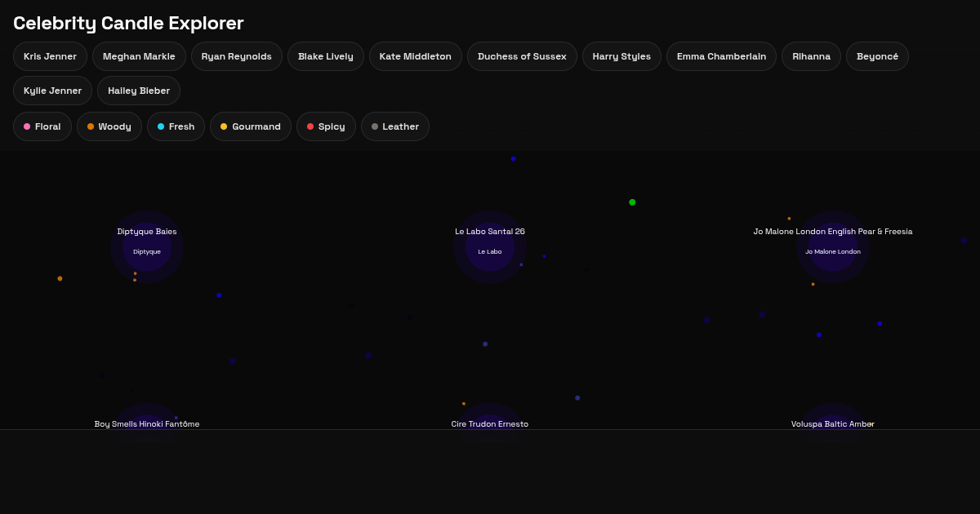This screenshot has height=514, width=980.
Task: Select Emma Chamberlain
Action: pyautogui.click(x=721, y=56)
